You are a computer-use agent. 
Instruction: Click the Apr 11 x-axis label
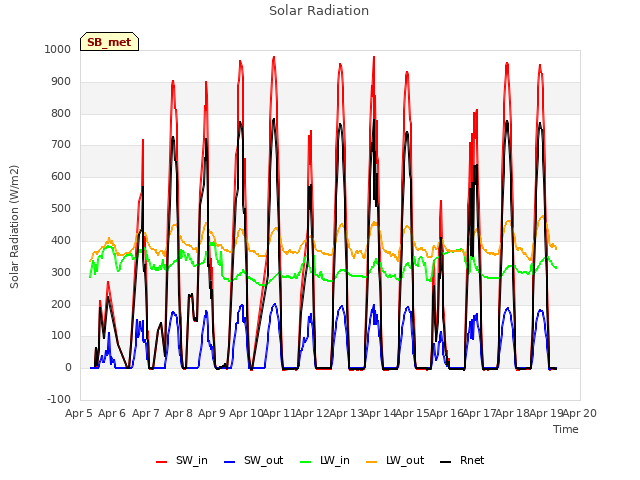pyautogui.click(x=279, y=413)
